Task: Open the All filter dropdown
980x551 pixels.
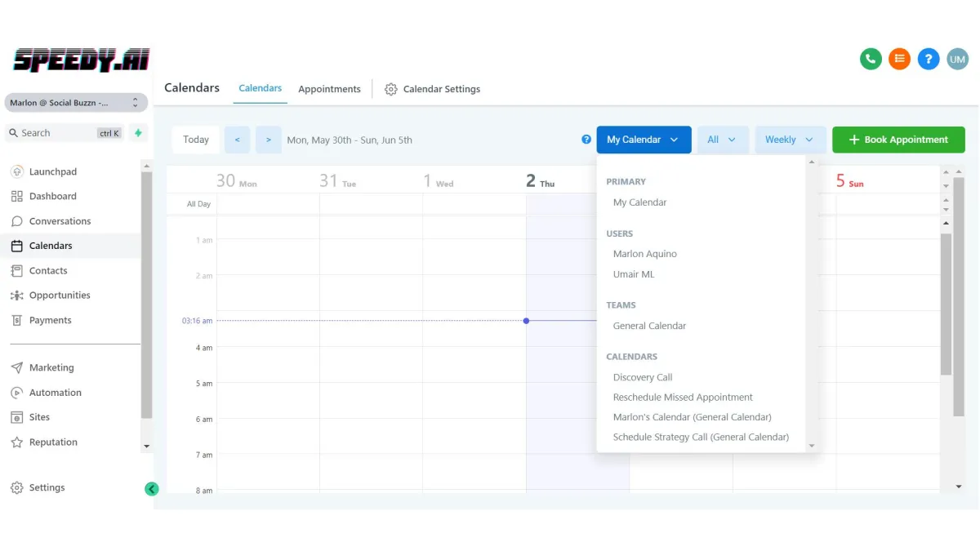Action: (x=722, y=140)
